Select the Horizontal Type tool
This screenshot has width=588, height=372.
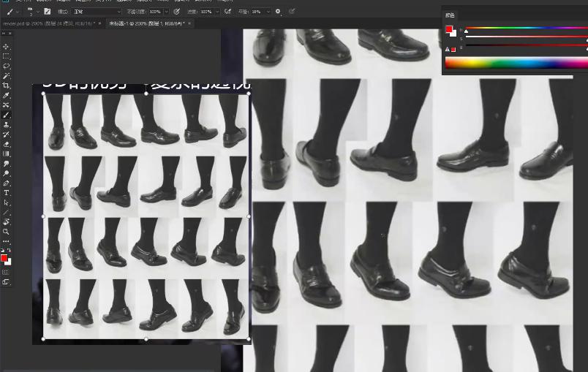pyautogui.click(x=6, y=192)
